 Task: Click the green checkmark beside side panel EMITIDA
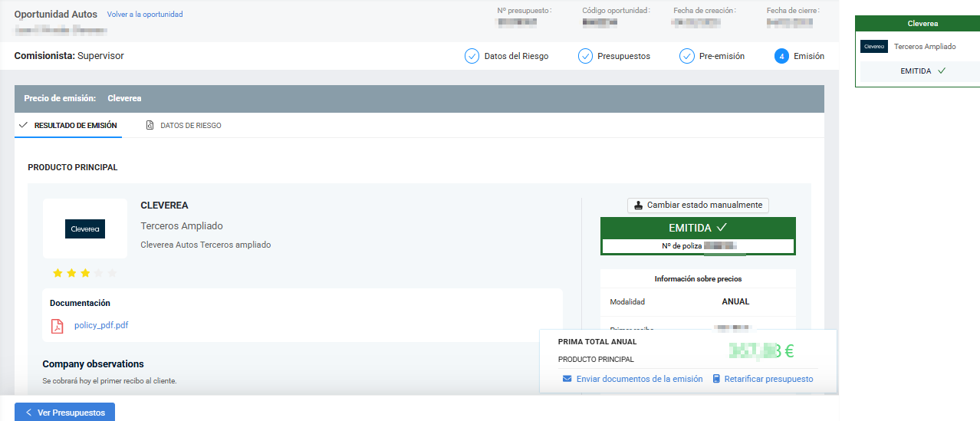point(941,71)
